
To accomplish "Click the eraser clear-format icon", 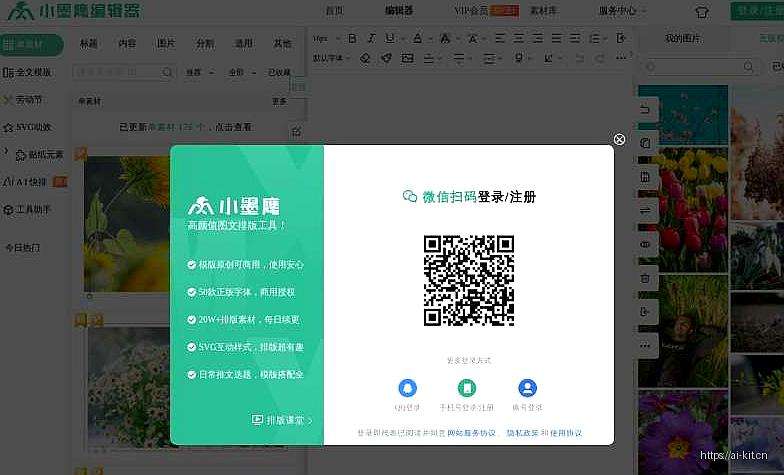I will 365,58.
